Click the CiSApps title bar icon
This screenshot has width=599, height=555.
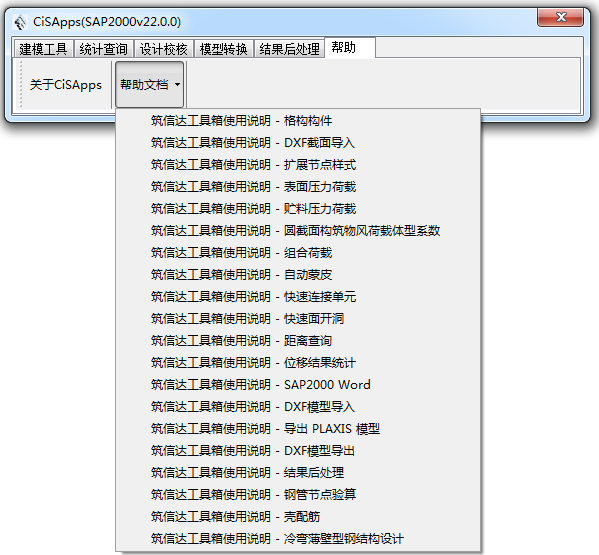point(20,22)
